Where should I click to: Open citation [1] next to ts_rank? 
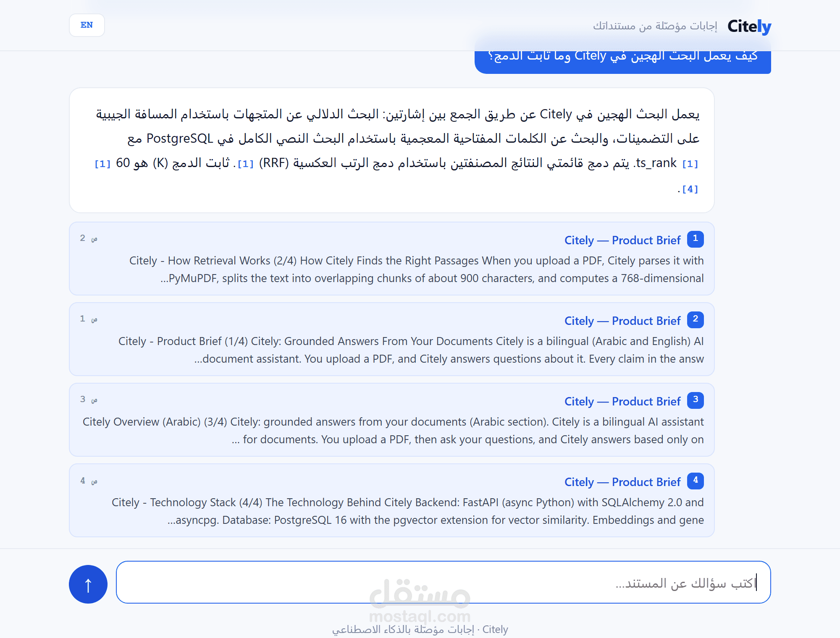690,164
